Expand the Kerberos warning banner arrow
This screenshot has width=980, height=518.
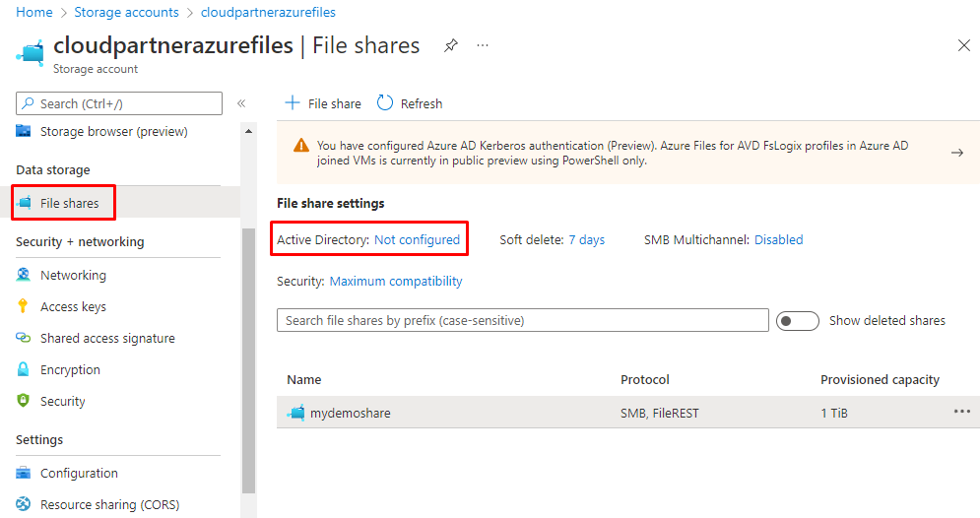click(956, 153)
